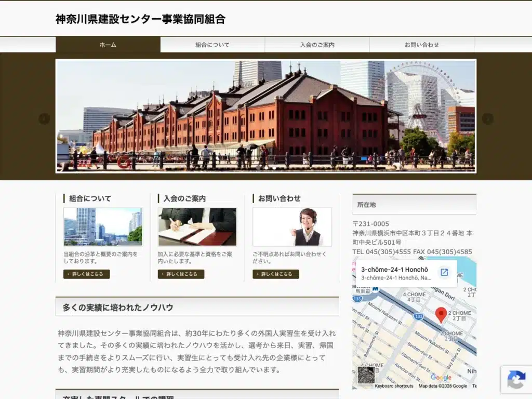Click 詳しくはこちら under 入会のご案内
532x399 pixels.
pyautogui.click(x=181, y=274)
